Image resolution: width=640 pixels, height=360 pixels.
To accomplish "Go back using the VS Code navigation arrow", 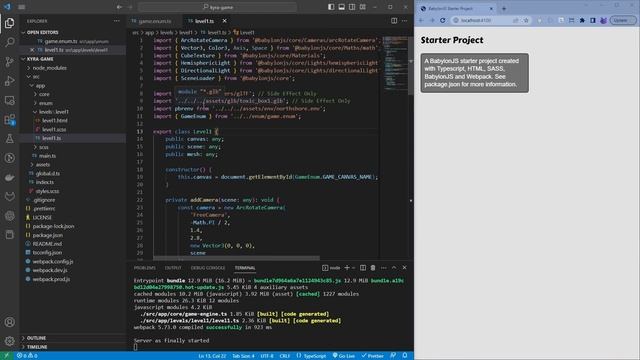I will pyautogui.click(x=119, y=7).
